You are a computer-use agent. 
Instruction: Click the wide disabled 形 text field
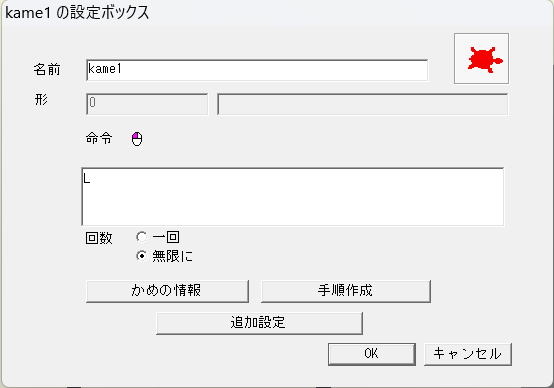coord(363,104)
